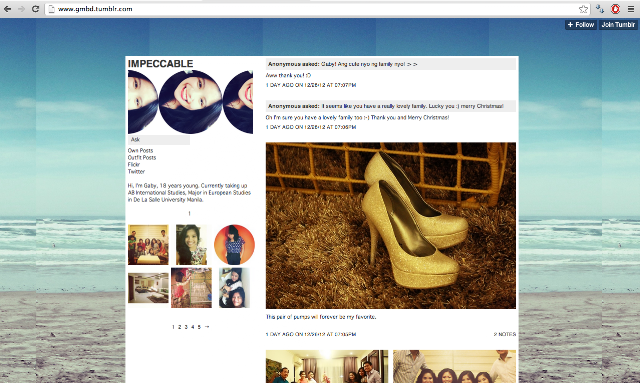This screenshot has width=640, height=383.
Task: Click the red Opera-style extension icon
Action: tap(615, 9)
